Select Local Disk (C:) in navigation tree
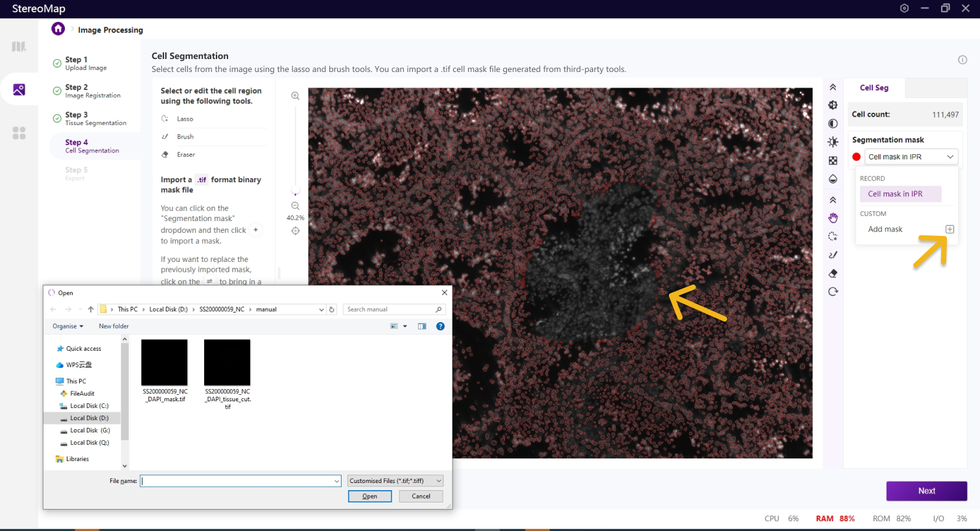This screenshot has height=531, width=980. [89, 406]
